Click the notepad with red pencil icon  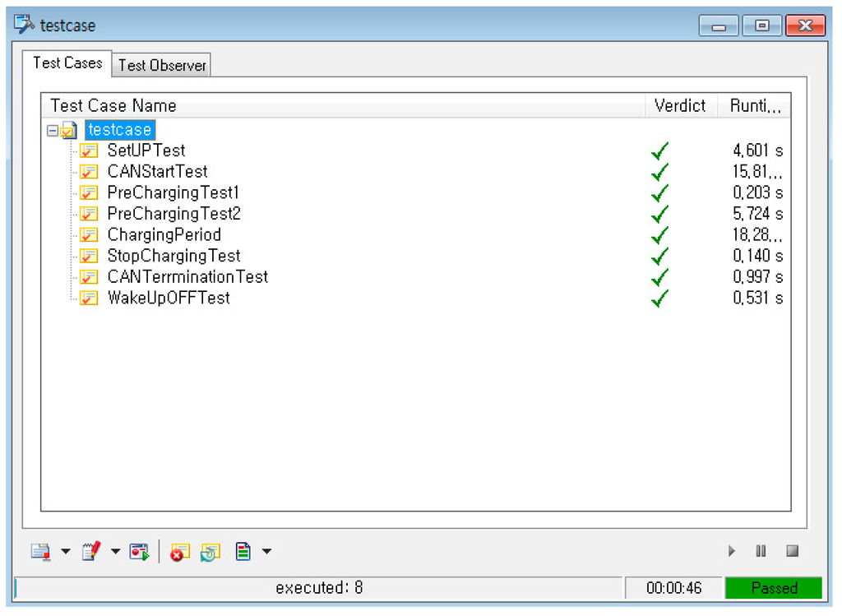tap(90, 552)
